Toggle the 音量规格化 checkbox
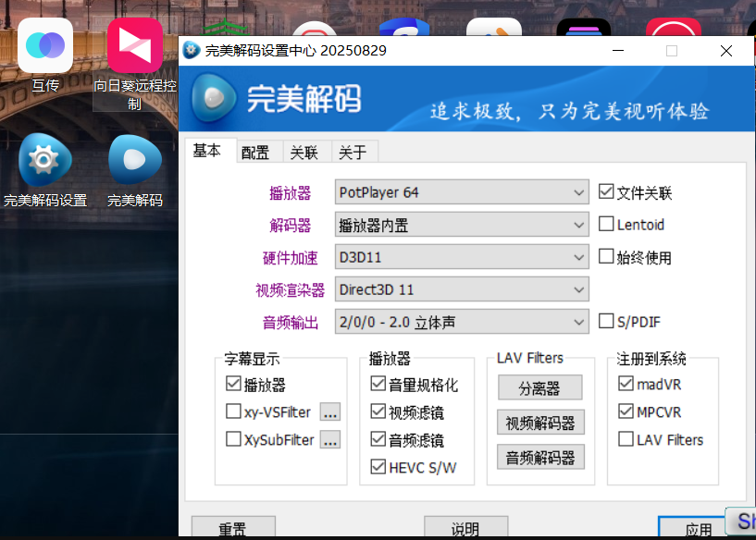This screenshot has height=540, width=756. [x=378, y=384]
